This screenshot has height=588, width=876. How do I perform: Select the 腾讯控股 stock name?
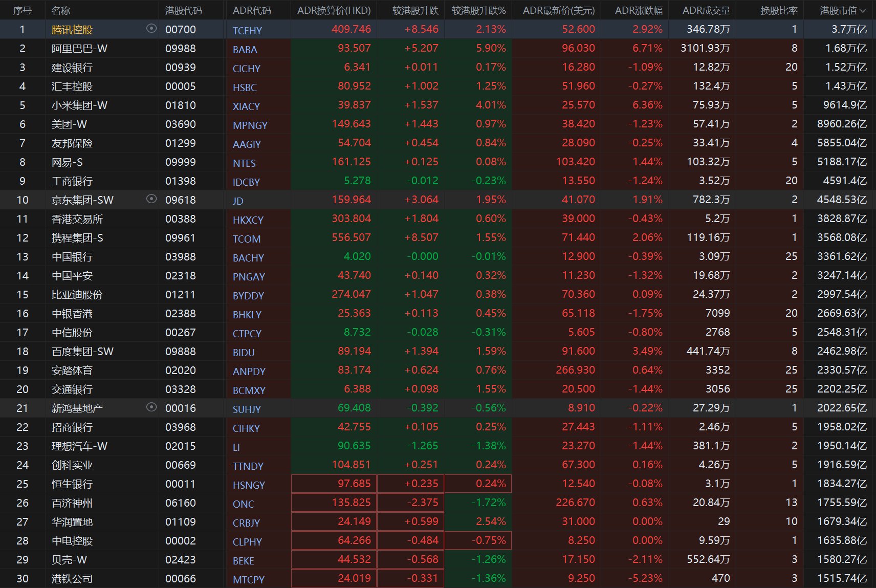[72, 30]
